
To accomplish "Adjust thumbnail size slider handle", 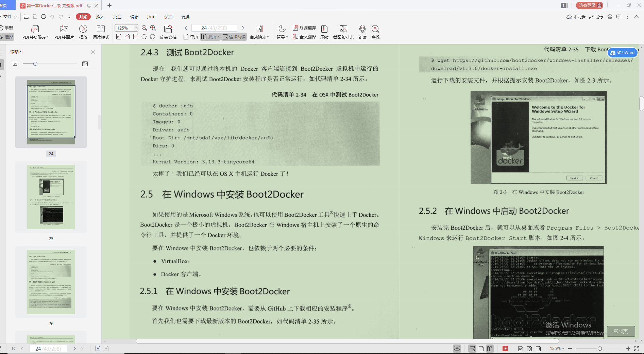I will coord(35,64).
